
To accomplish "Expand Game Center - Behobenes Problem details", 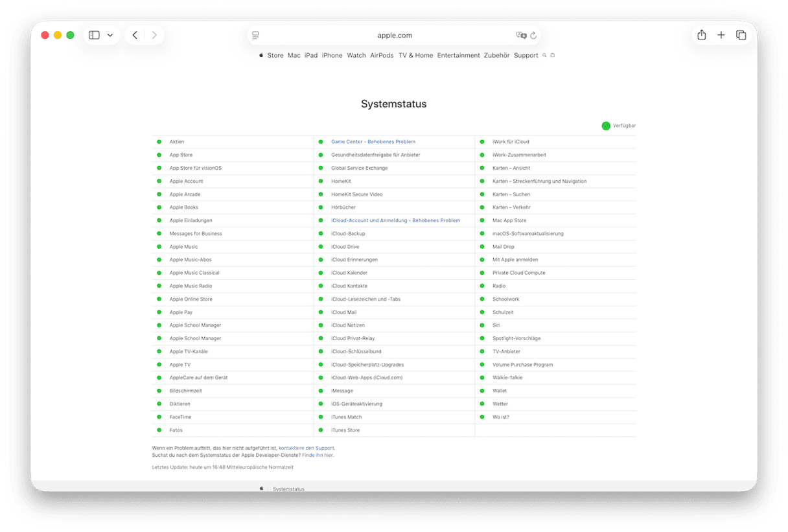I will point(373,142).
